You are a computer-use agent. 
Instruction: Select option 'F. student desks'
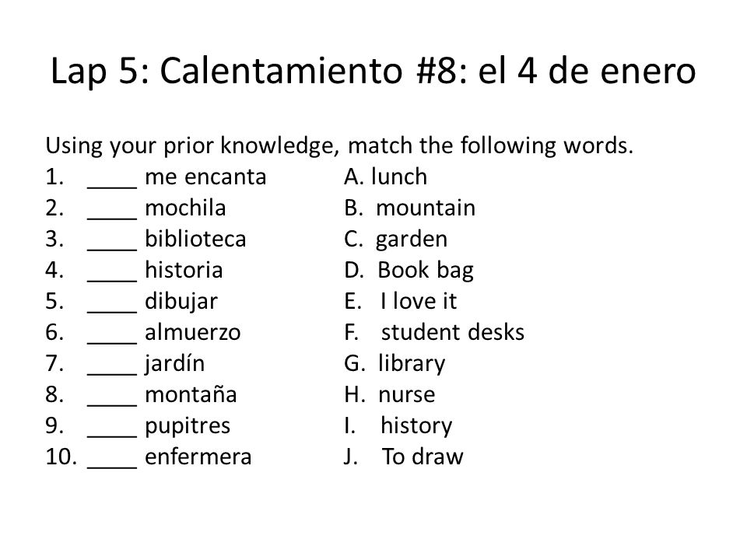[434, 332]
